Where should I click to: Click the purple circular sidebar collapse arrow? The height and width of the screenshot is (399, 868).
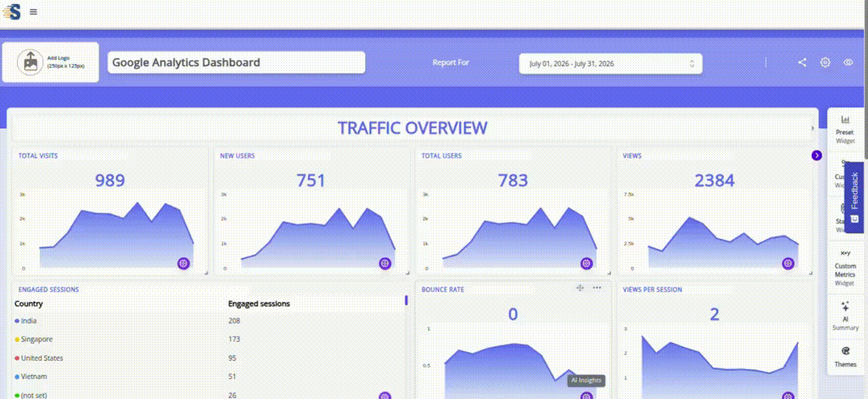pyautogui.click(x=817, y=156)
